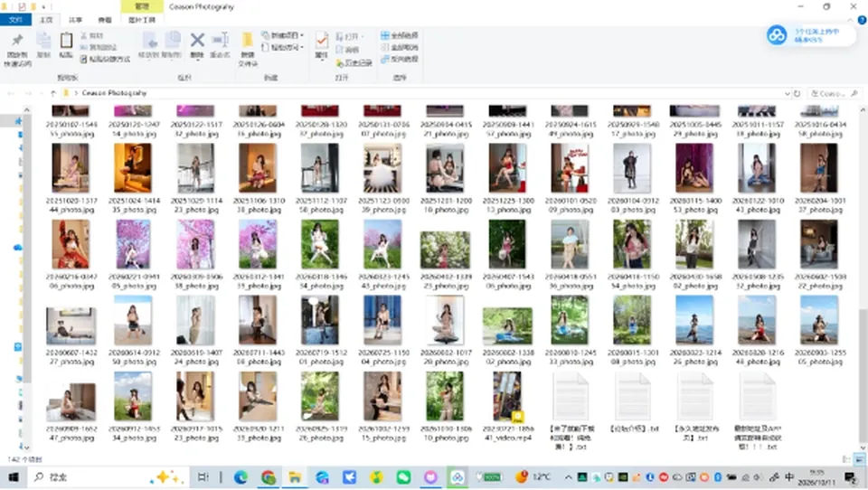This screenshot has width=868, height=490.
Task: Click the Edit item in Open group
Action: (347, 50)
